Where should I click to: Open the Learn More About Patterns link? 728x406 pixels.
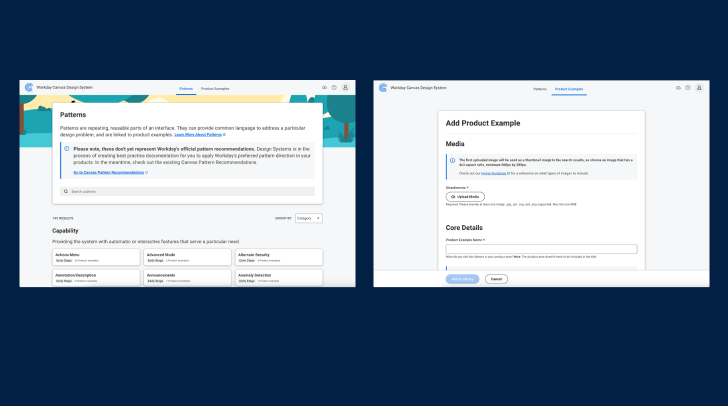tap(199, 134)
